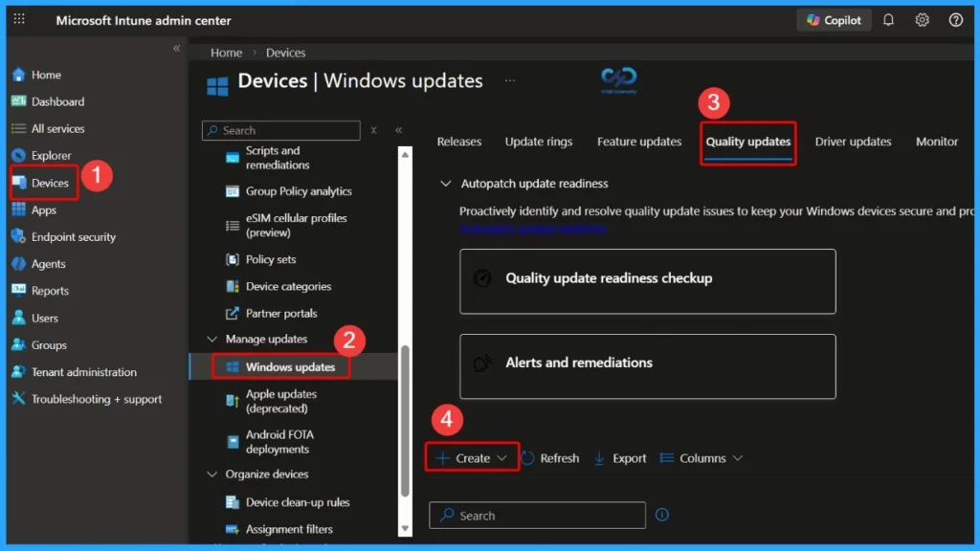Open the admin center settings gear

tap(921, 19)
